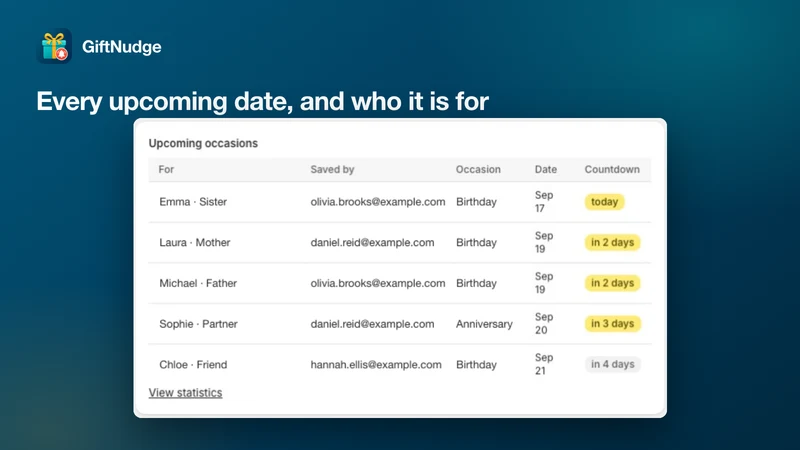The height and width of the screenshot is (450, 800).
Task: Click the hannah.ellis@example.com email cell
Action: (376, 364)
